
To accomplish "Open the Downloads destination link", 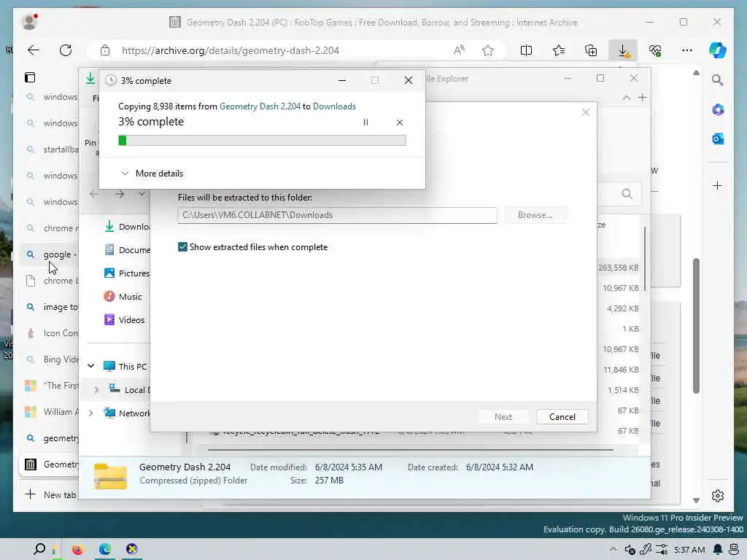I will (x=334, y=106).
